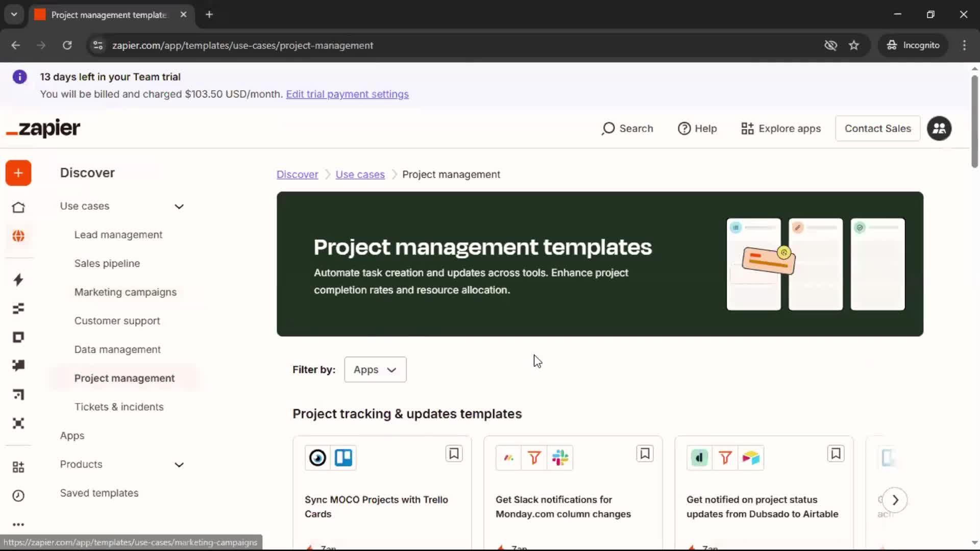Show next templates with carousel arrow
The image size is (980, 551).
click(895, 500)
